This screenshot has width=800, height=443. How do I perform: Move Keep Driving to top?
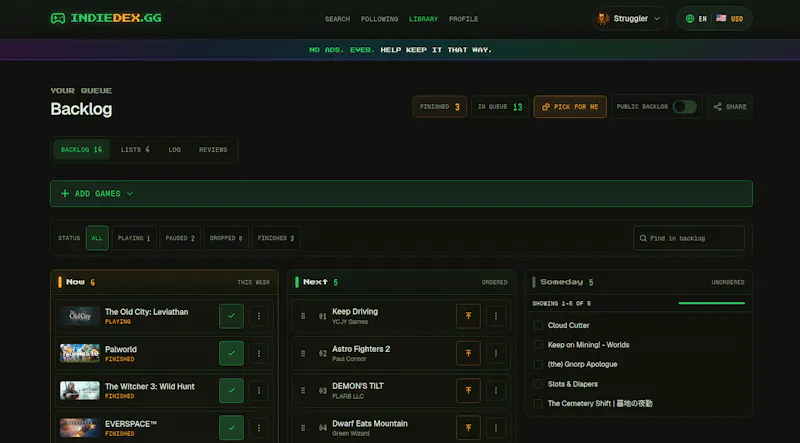pyautogui.click(x=468, y=316)
